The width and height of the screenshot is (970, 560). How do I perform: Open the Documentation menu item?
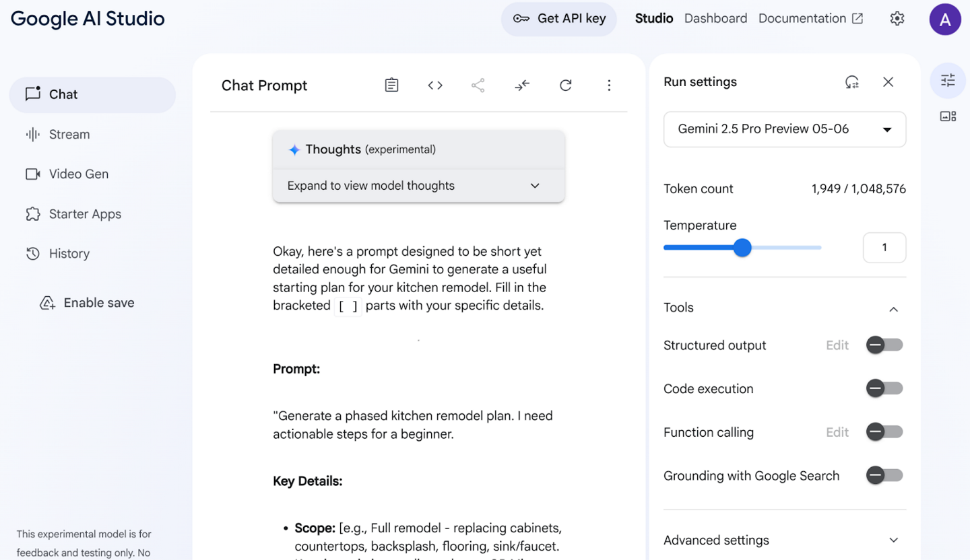(x=803, y=18)
